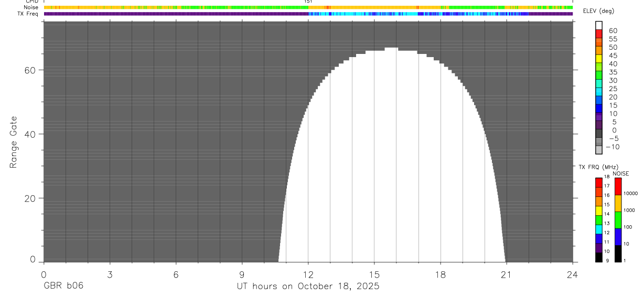Click the Noise color strip above the plot

pyautogui.click(x=308, y=7)
